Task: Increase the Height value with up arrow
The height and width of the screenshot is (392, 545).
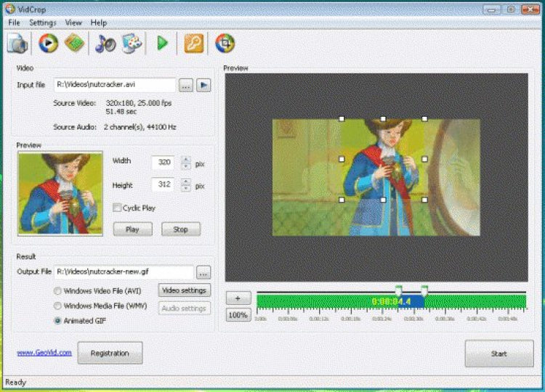Action: (x=186, y=181)
